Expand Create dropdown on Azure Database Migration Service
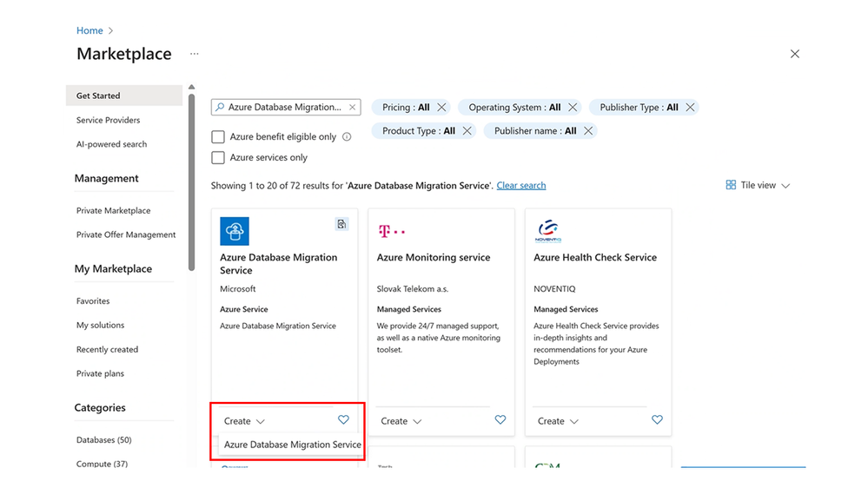868x488 pixels. [244, 421]
